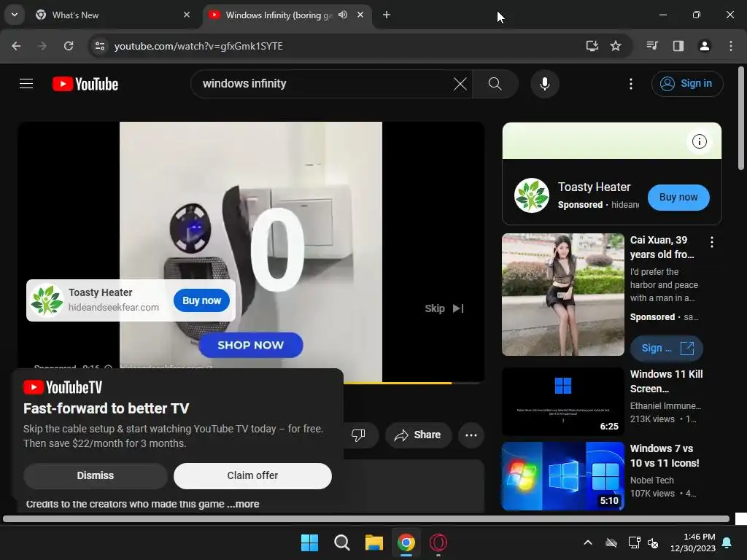Open more actions ellipsis beside Share
The height and width of the screenshot is (560, 747).
(x=471, y=435)
